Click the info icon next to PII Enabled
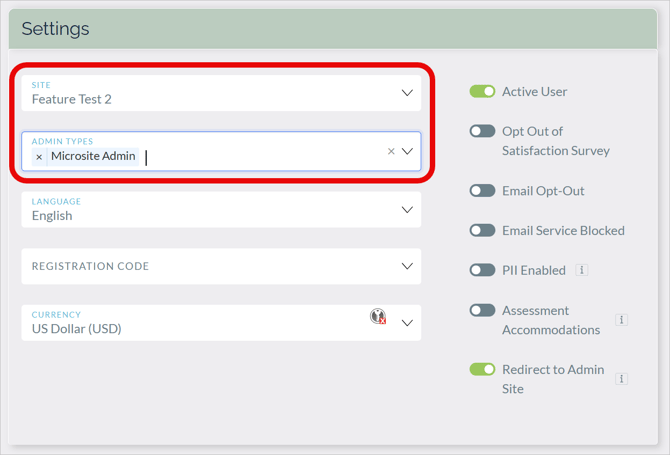 (x=582, y=270)
